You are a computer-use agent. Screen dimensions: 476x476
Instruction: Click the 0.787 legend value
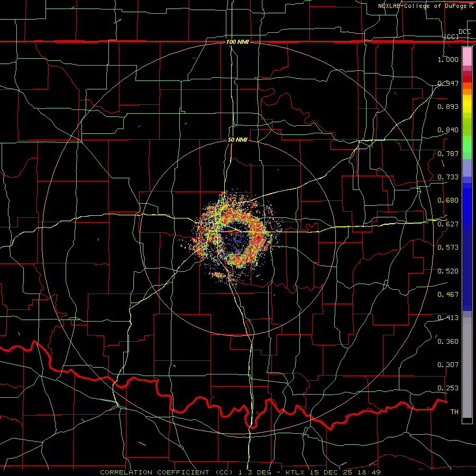click(448, 153)
